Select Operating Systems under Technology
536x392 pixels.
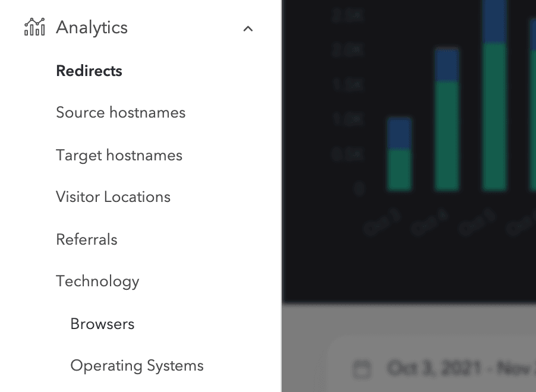tap(137, 366)
